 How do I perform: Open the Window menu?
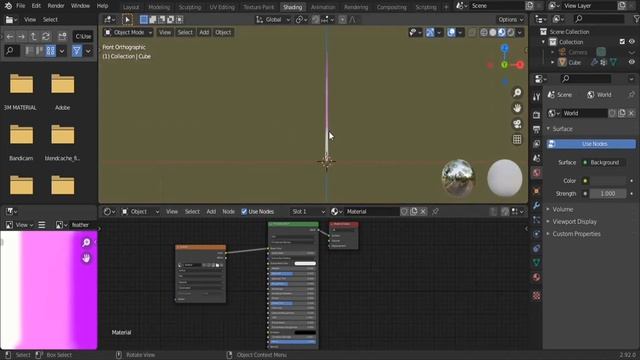80,6
